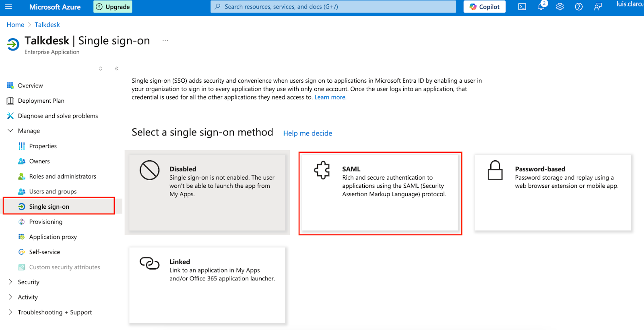Screen dimensions: 644x330
Task: Click the Copilot button
Action: [484, 7]
